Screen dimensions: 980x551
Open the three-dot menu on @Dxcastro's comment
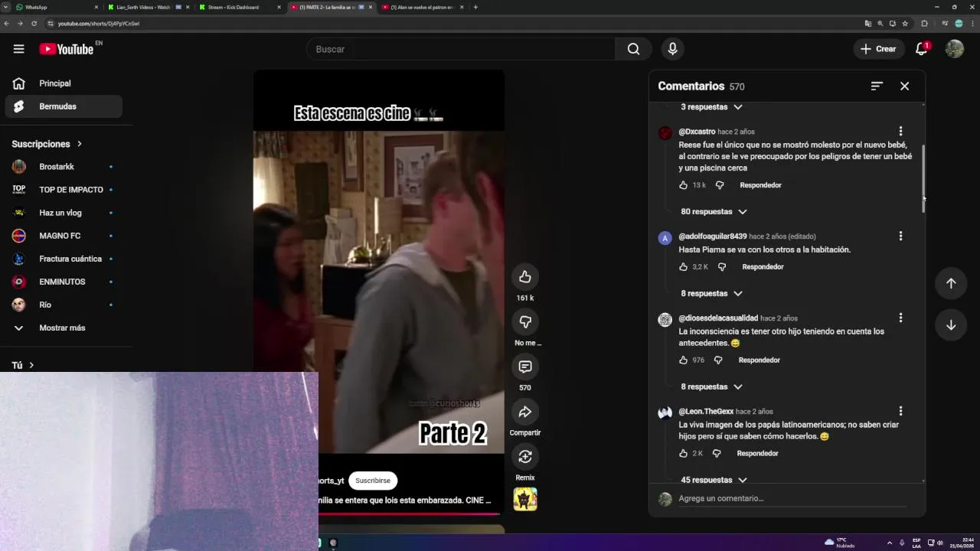pyautogui.click(x=900, y=132)
